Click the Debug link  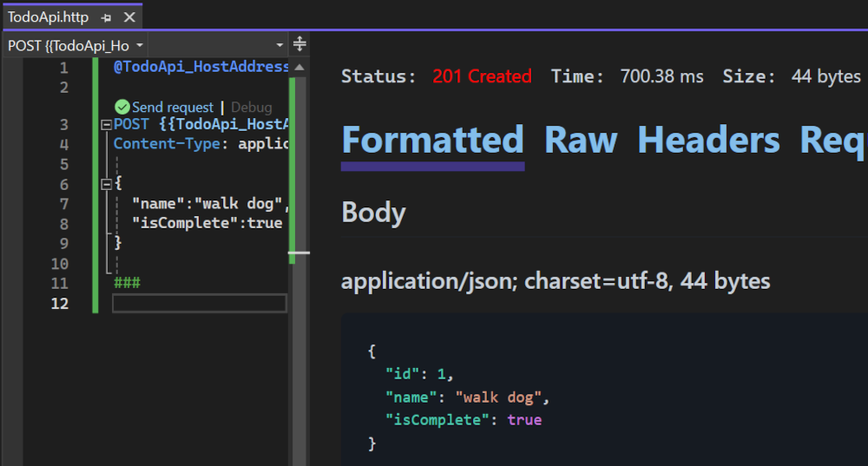tap(251, 108)
